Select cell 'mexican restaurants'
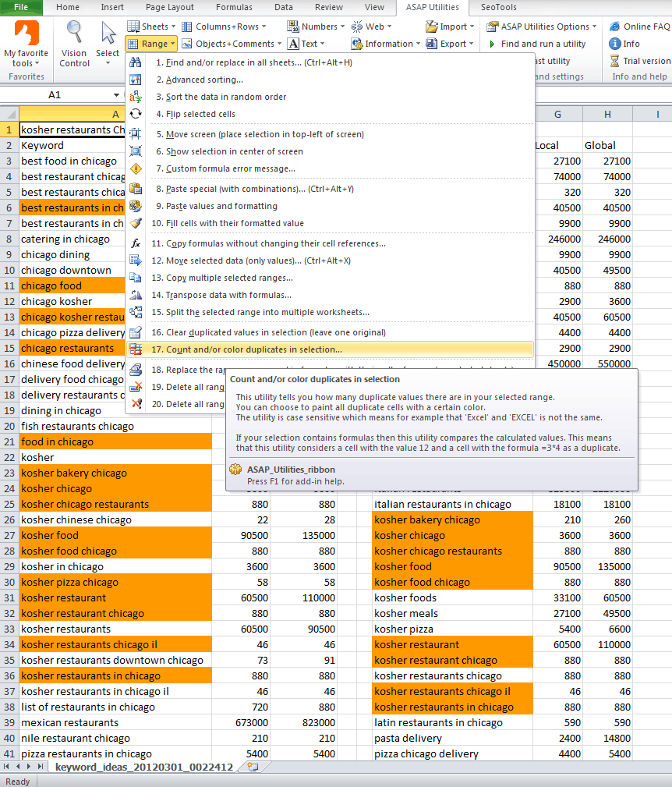 (x=115, y=722)
